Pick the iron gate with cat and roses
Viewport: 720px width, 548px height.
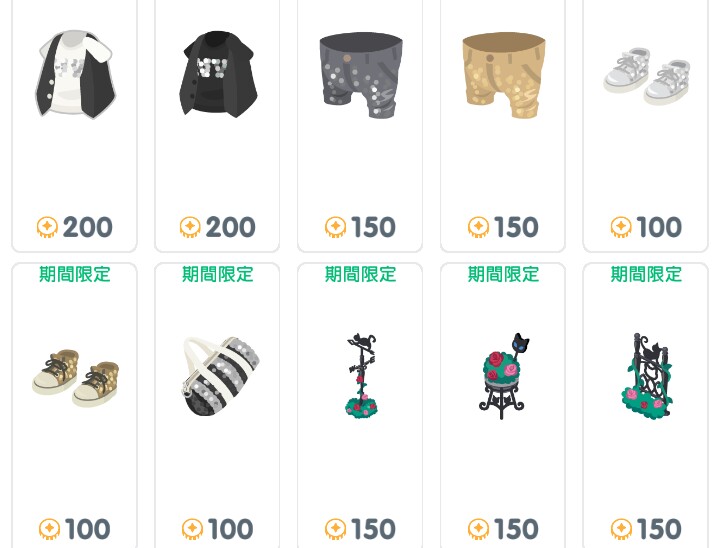(647, 375)
